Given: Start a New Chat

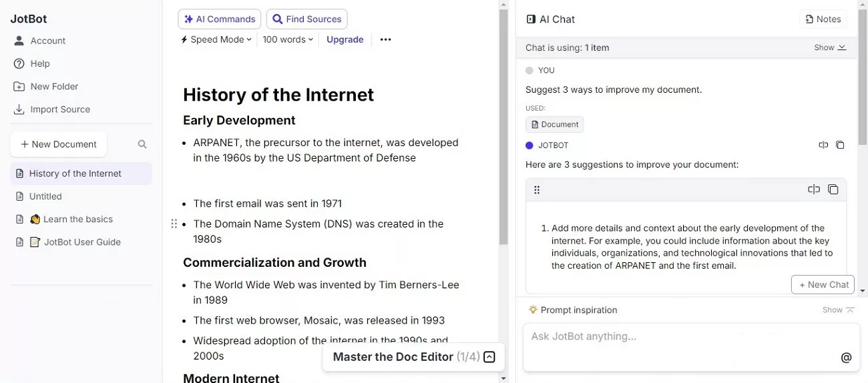Looking at the screenshot, I should coord(823,284).
